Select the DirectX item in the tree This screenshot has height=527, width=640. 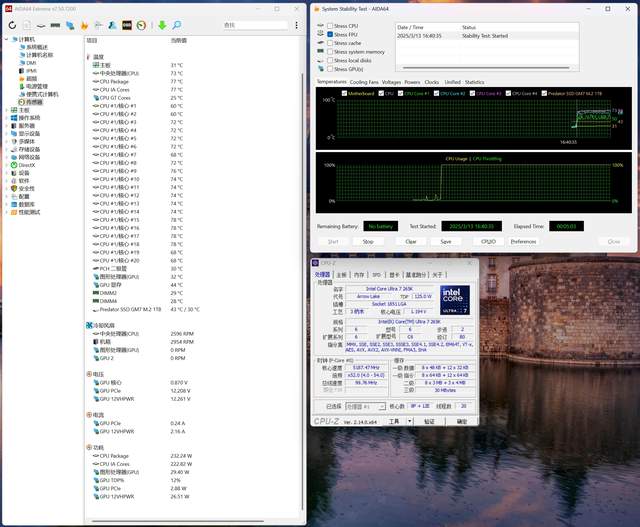pos(28,164)
